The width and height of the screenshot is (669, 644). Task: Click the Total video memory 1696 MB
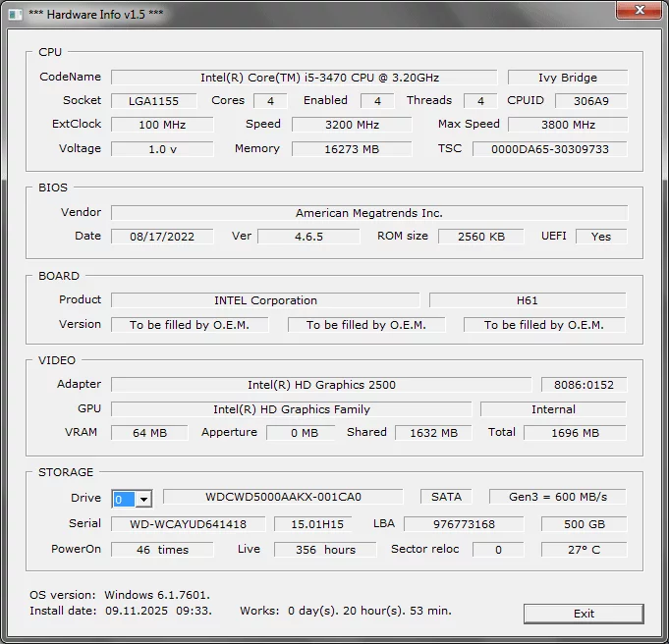click(x=575, y=433)
